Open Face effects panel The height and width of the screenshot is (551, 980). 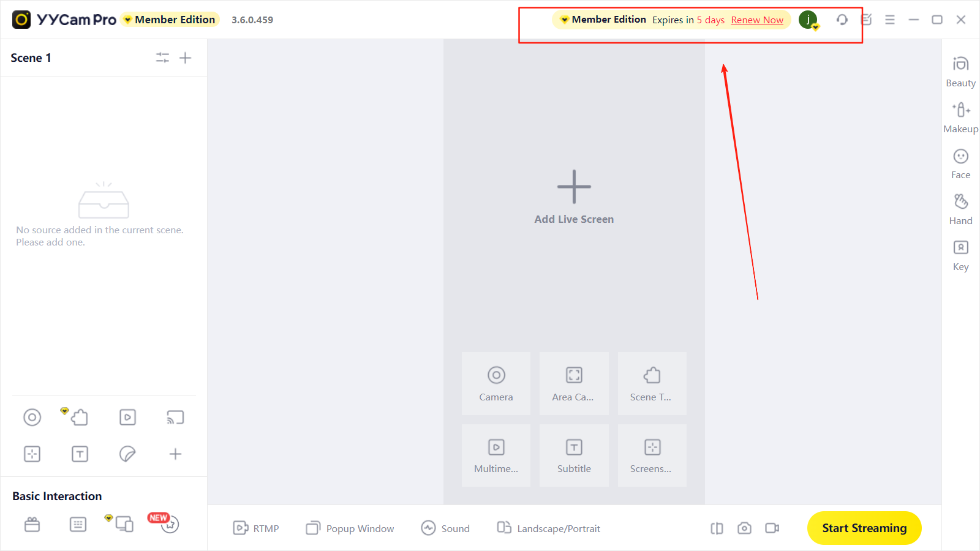tap(960, 163)
